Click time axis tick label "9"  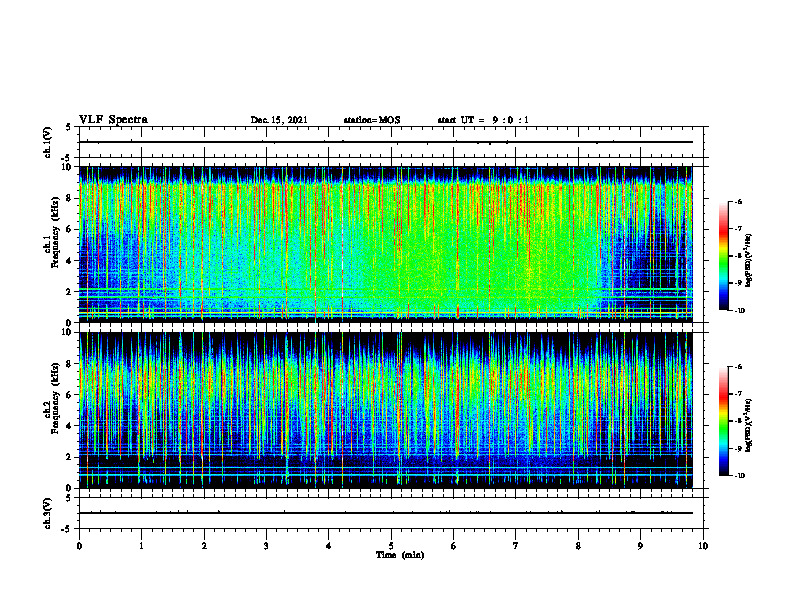pyautogui.click(x=640, y=546)
